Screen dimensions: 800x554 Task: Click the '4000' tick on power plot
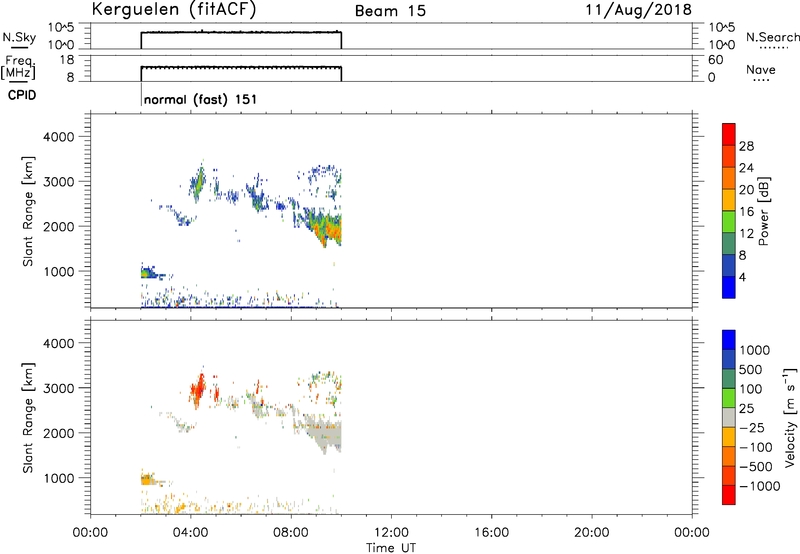click(x=59, y=137)
